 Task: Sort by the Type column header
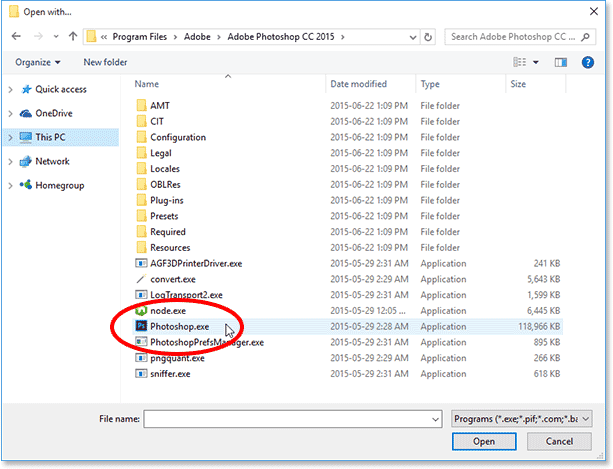pos(430,84)
